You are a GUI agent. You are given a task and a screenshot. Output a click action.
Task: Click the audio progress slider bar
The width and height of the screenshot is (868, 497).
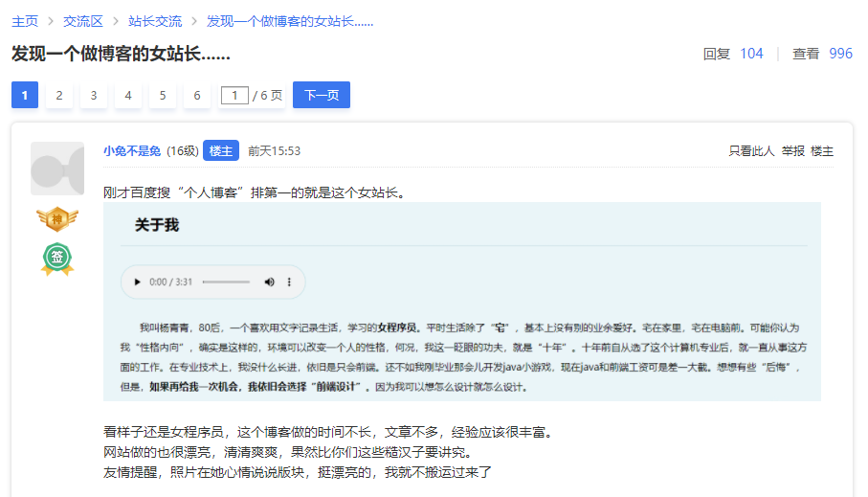[x=226, y=282]
